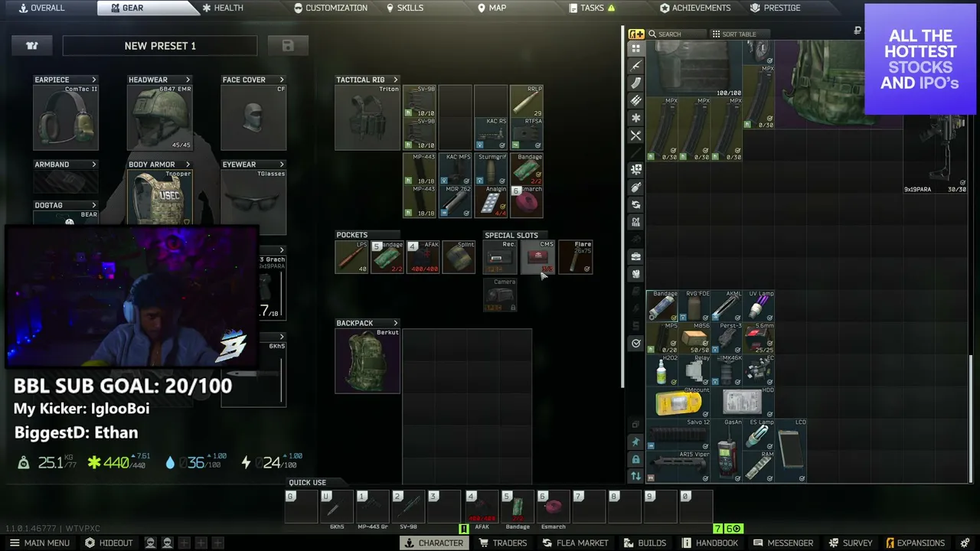The image size is (980, 551).
Task: Expand the Eyewear slot arrow
Action: point(282,165)
